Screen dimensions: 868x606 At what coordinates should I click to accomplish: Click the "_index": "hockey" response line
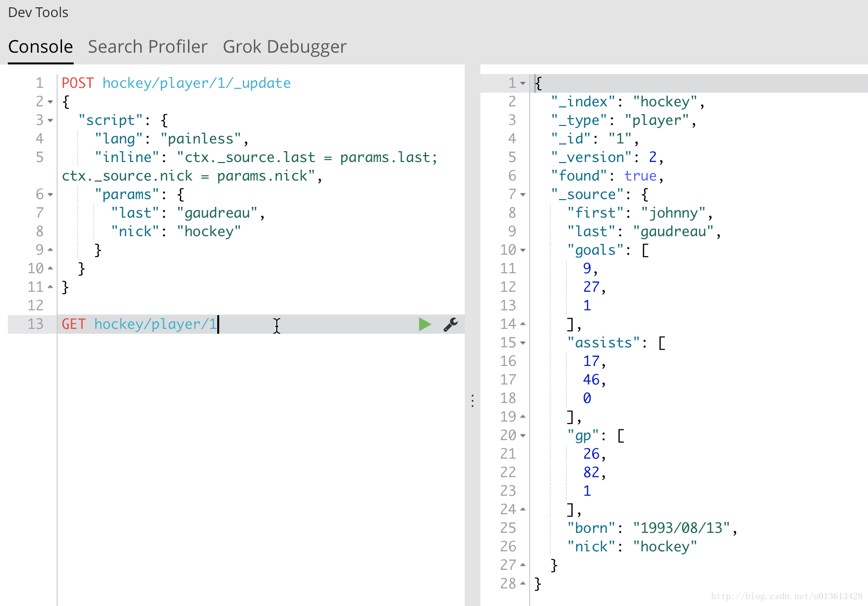[628, 102]
